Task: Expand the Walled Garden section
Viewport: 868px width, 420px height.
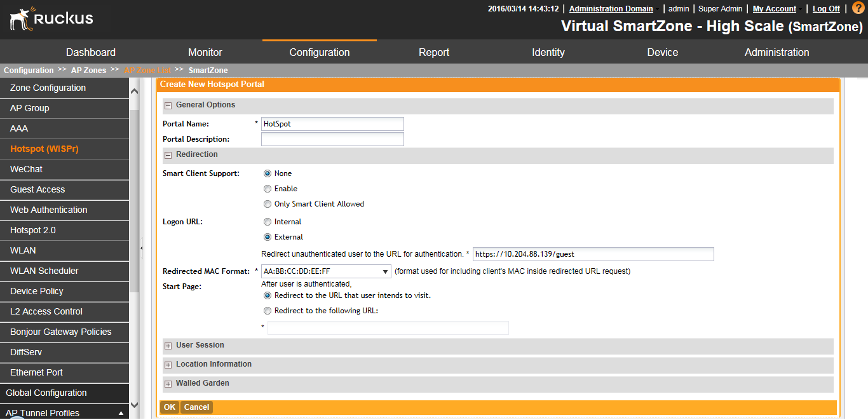Action: (x=168, y=384)
